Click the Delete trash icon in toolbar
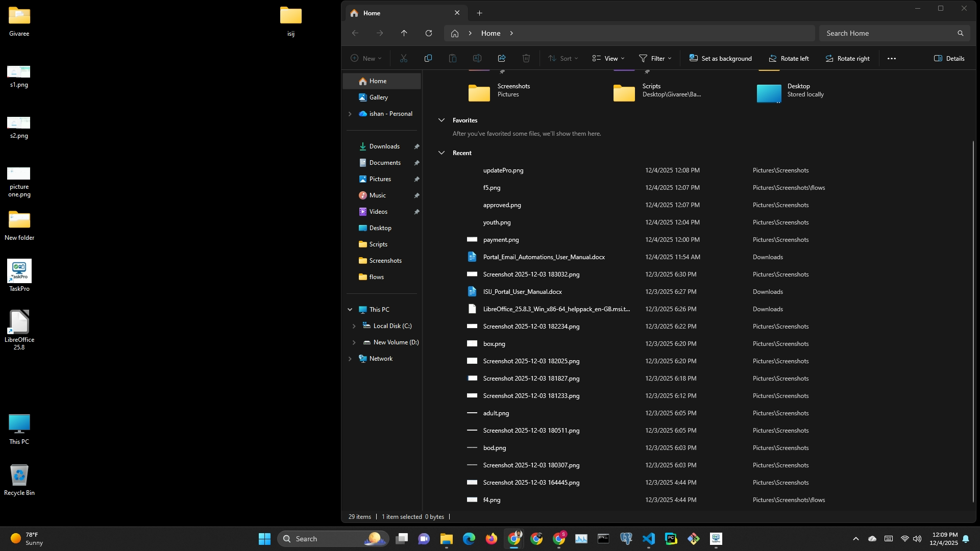Image resolution: width=980 pixels, height=551 pixels. (526, 58)
